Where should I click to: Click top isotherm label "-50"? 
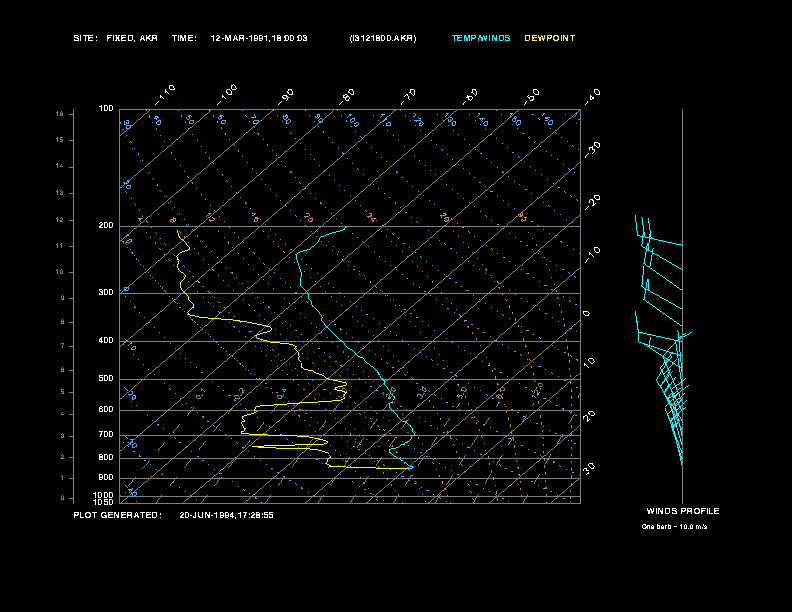[x=531, y=96]
